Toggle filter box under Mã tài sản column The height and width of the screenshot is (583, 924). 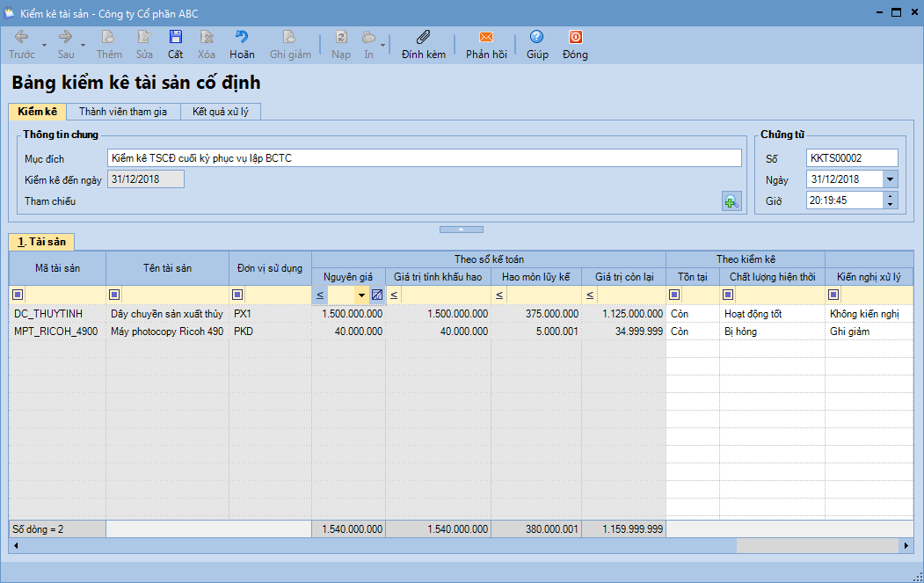pos(18,295)
